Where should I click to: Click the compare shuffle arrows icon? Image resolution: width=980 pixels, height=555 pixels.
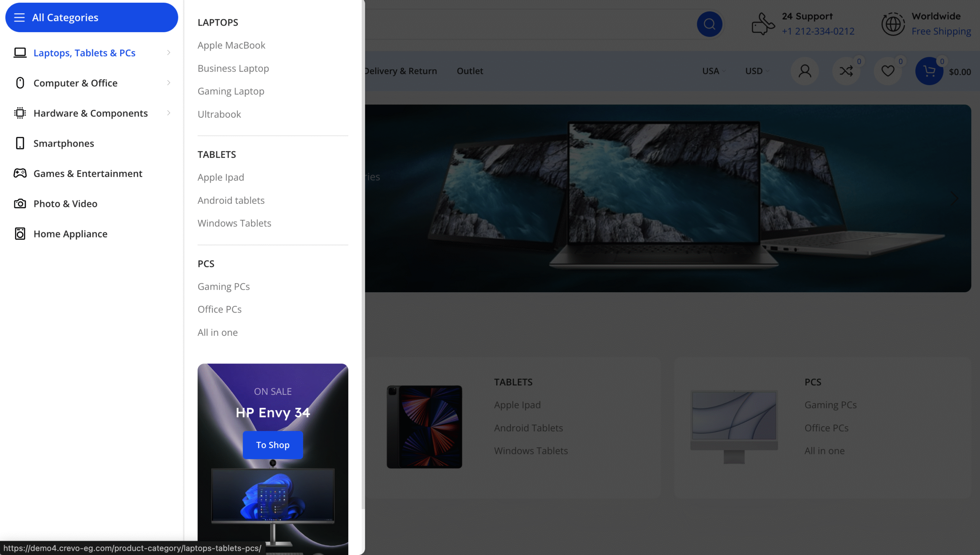point(846,71)
